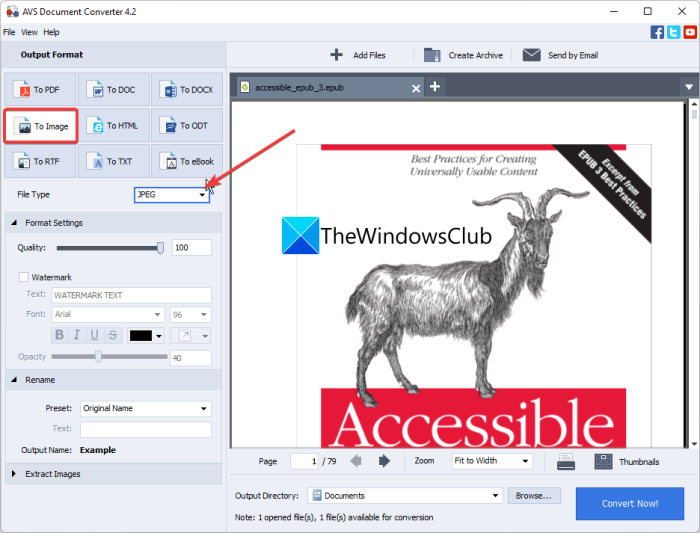
Task: Click the page number input field
Action: click(304, 461)
